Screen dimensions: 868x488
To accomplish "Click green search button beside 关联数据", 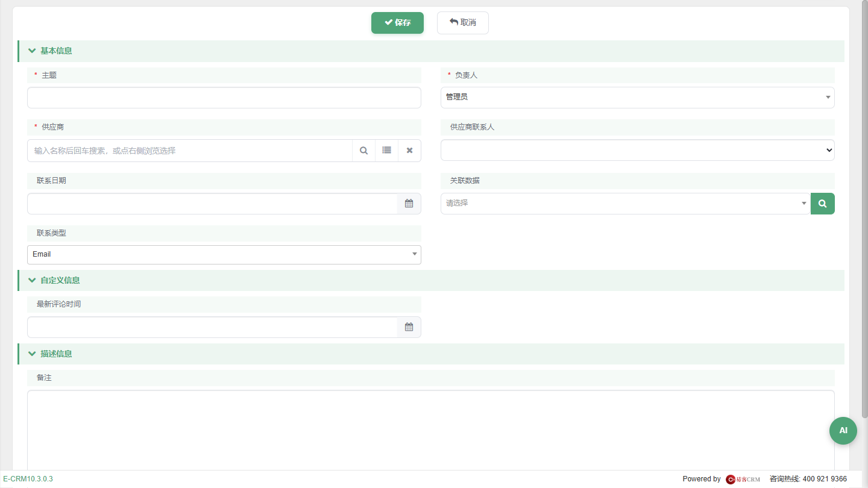I will 822,204.
